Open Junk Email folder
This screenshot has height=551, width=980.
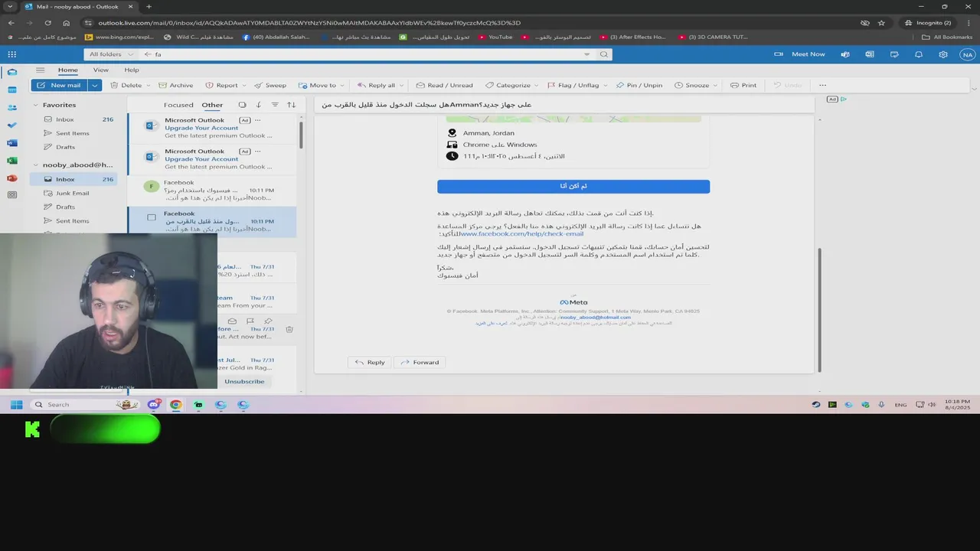tap(72, 193)
